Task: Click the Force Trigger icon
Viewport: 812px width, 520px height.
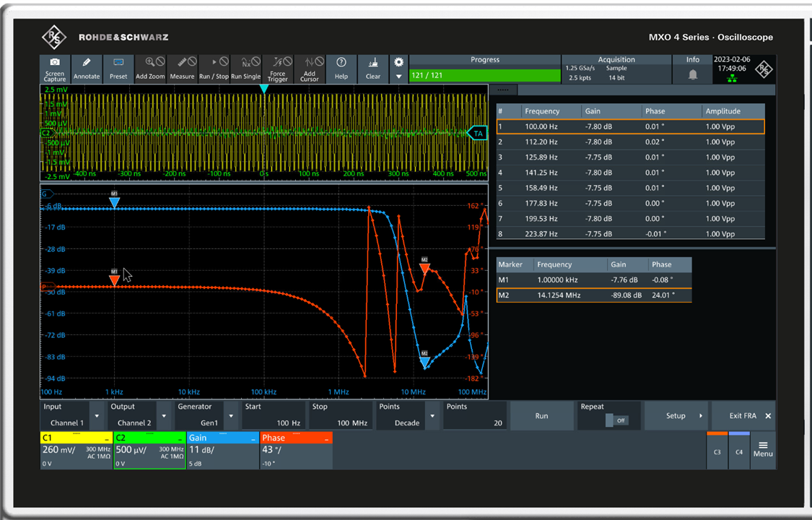Action: [x=278, y=69]
